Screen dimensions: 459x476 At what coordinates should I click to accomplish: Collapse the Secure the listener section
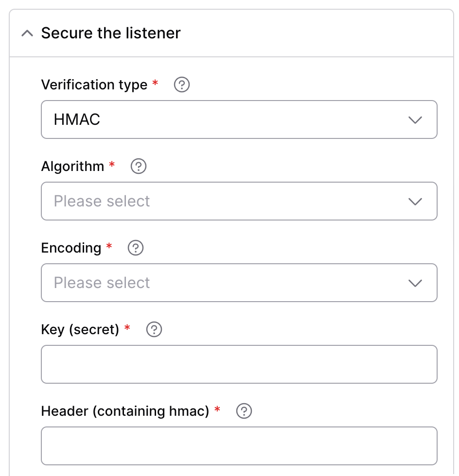tap(27, 33)
